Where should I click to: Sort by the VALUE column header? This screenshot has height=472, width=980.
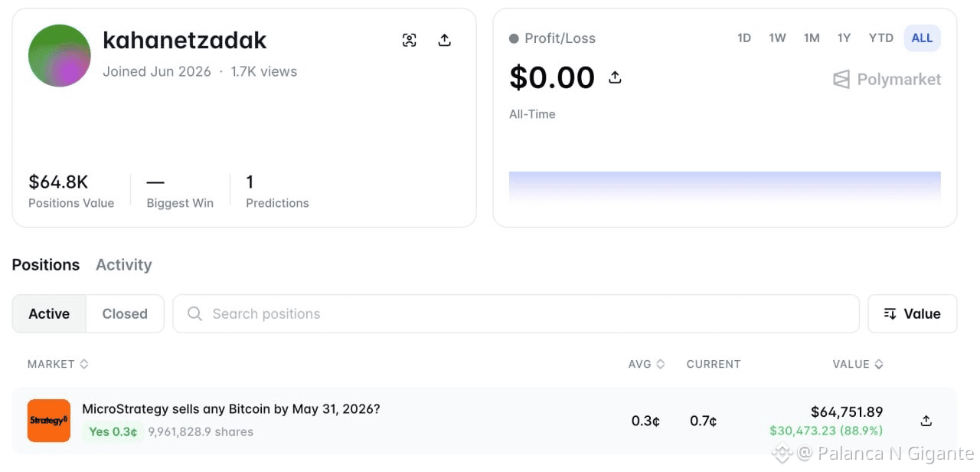858,364
